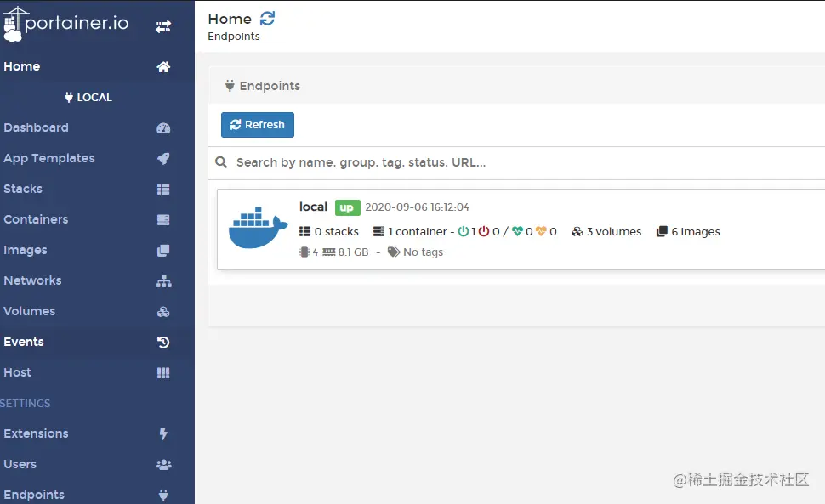Click the Images clone icon
This screenshot has width=825, height=504.
[x=163, y=250]
